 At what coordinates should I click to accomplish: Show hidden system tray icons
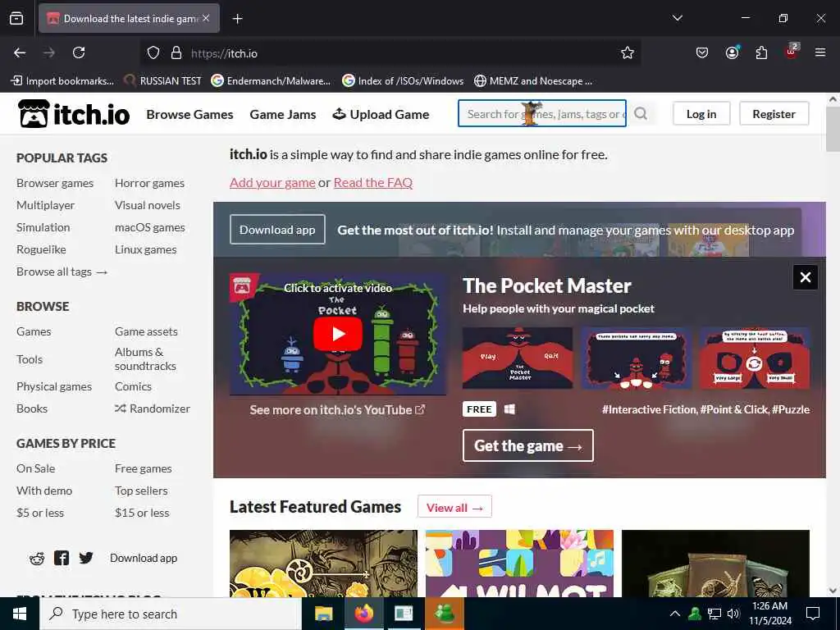tap(675, 614)
